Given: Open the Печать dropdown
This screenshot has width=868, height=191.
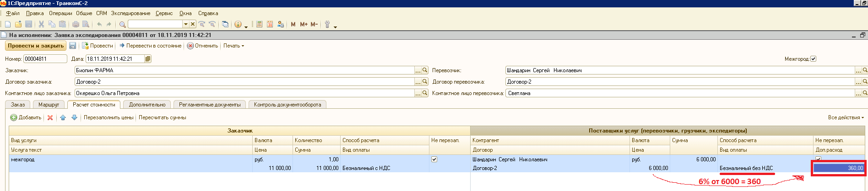Looking at the screenshot, I should 233,46.
